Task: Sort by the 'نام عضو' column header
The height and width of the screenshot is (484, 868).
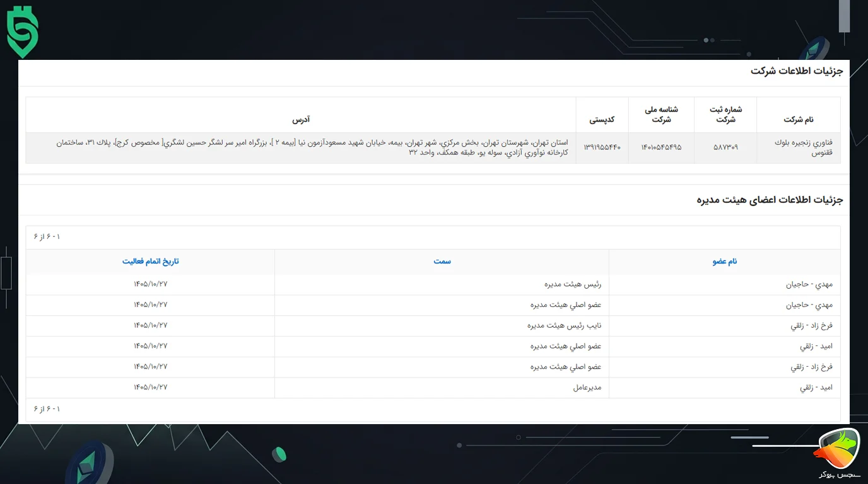Action: pyautogui.click(x=725, y=262)
